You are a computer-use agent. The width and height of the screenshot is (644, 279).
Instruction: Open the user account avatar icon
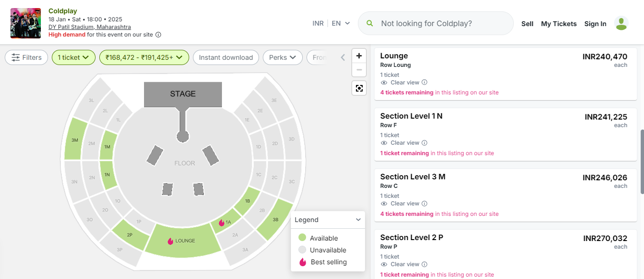pos(621,23)
